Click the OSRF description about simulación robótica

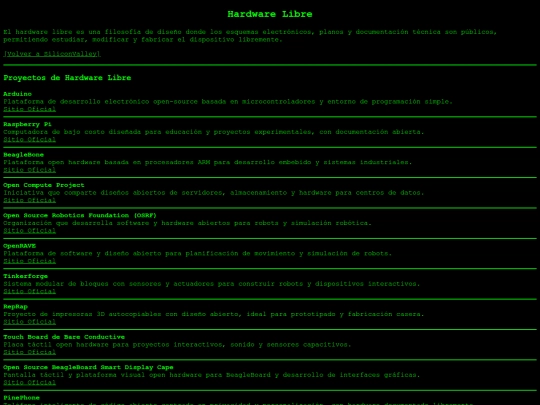[x=188, y=223]
